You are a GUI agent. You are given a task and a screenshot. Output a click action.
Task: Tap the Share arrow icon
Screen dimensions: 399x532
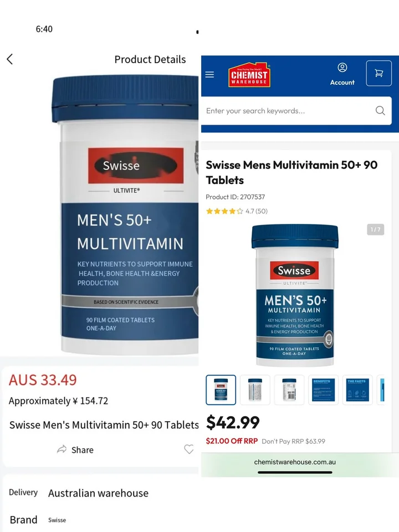62,449
